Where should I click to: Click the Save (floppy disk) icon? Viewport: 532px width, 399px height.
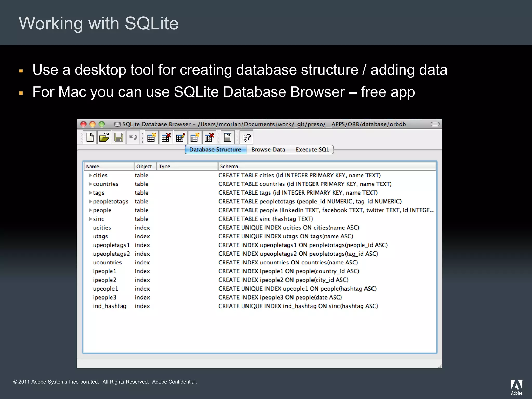[118, 137]
